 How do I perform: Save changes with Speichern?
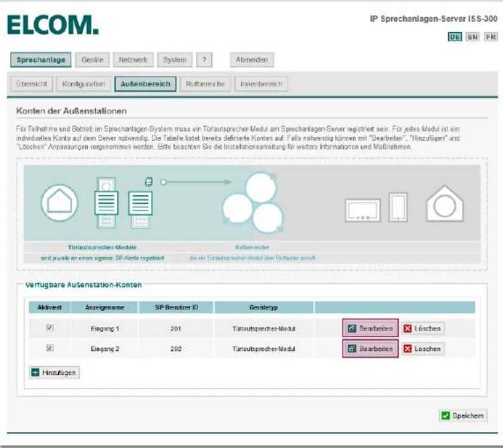click(463, 416)
